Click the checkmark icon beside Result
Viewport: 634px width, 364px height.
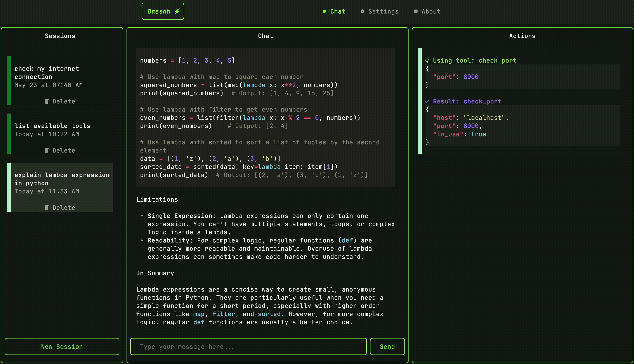pos(427,101)
